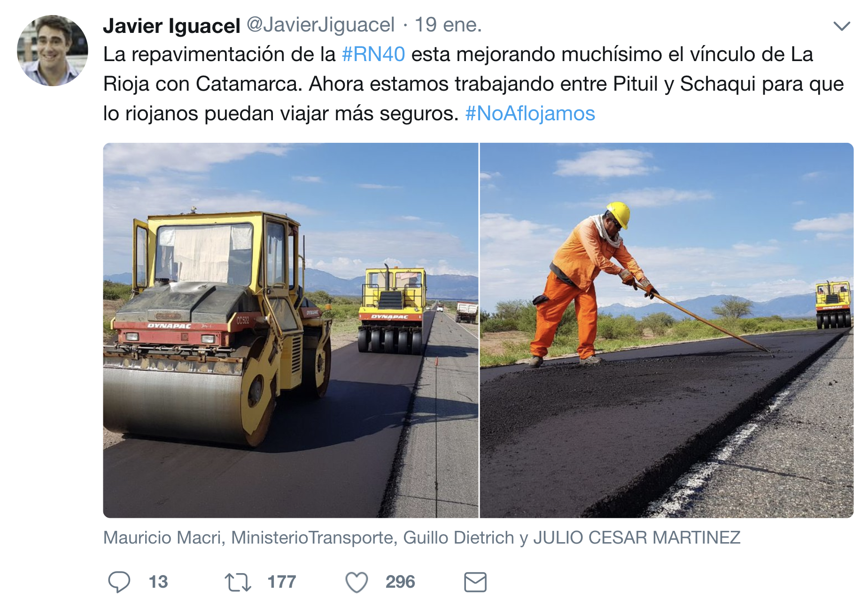The width and height of the screenshot is (868, 607).
Task: Click tagged user JULIO CESAR MARTINEZ
Action: [x=637, y=537]
